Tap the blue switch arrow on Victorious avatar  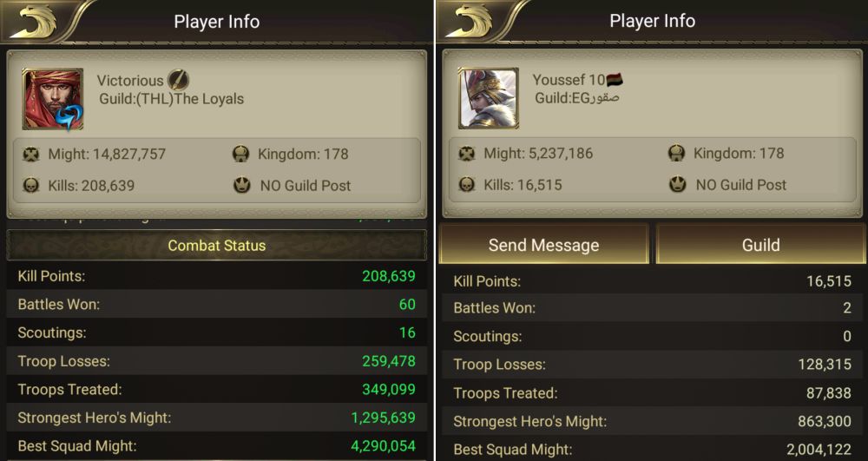pos(68,115)
